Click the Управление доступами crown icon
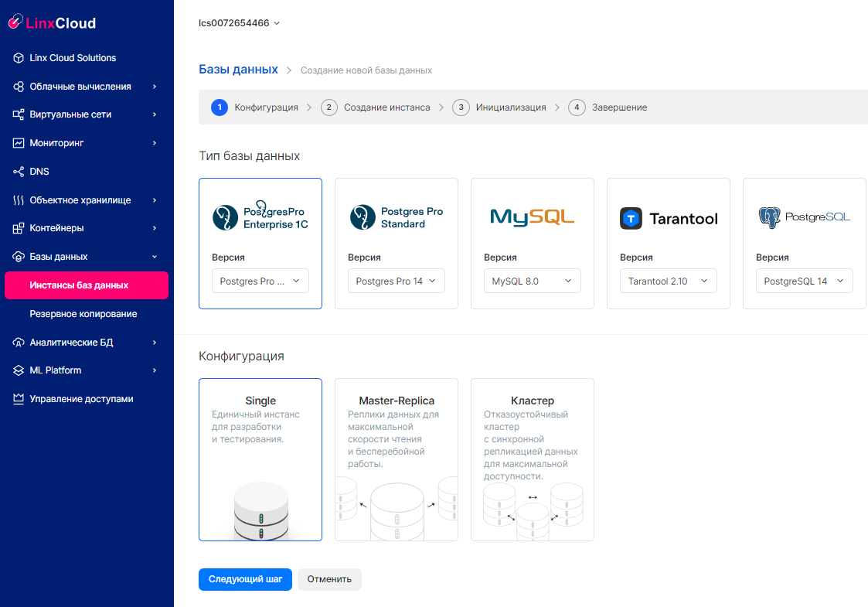 19,399
